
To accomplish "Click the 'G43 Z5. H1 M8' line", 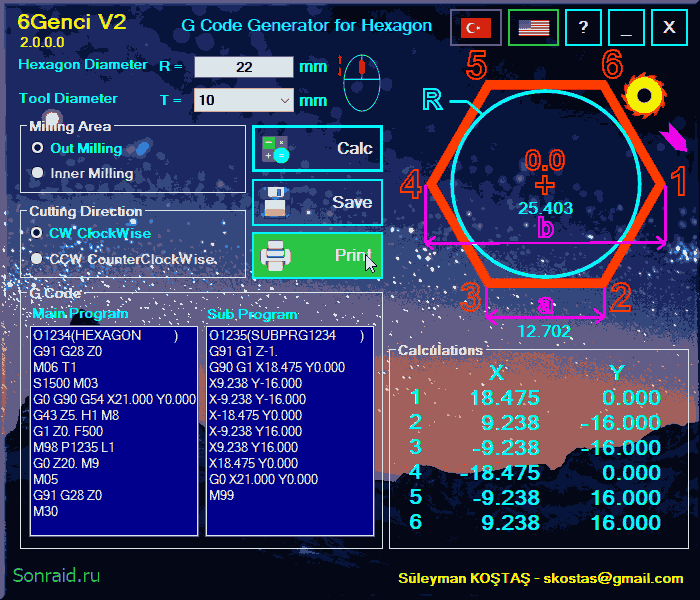I will (76, 415).
